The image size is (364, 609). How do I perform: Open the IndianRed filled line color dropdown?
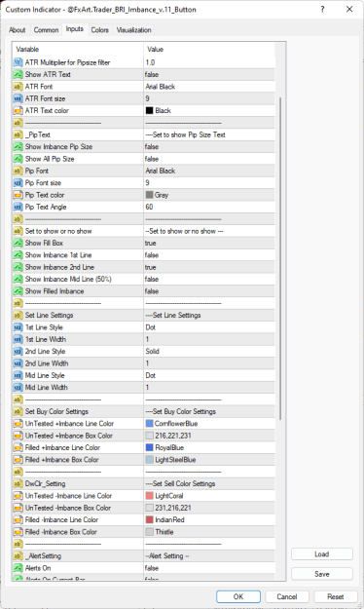(209, 520)
